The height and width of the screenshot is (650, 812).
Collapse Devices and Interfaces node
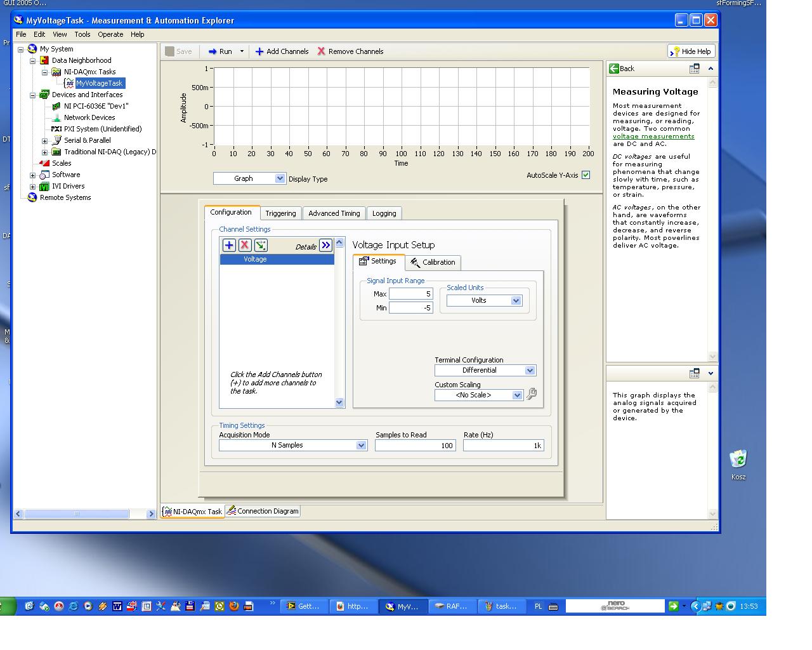click(33, 95)
